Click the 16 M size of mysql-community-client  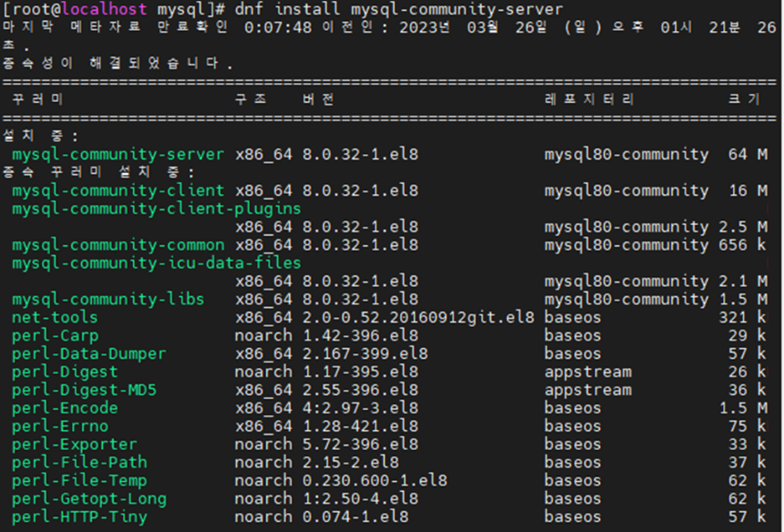[748, 190]
